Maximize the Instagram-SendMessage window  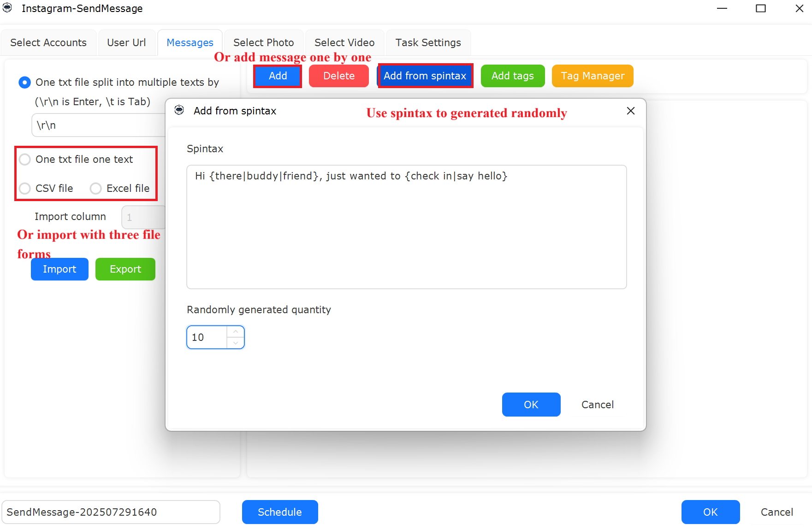761,8
